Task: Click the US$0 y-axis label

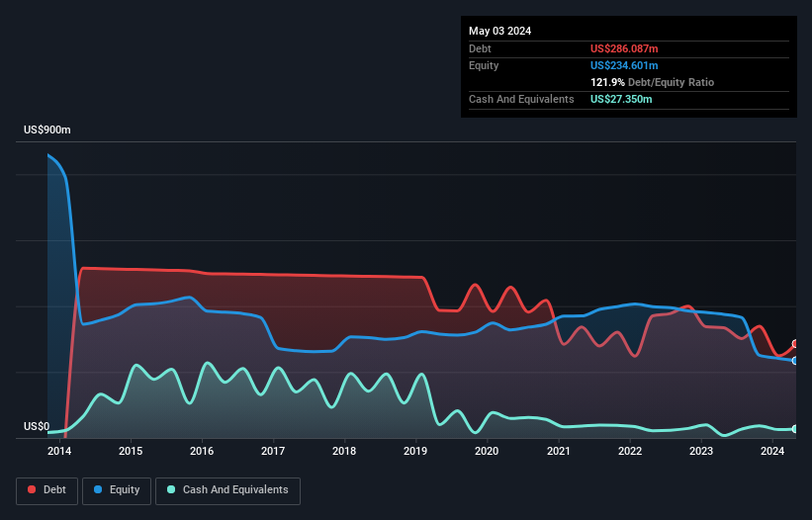Action: (x=37, y=427)
